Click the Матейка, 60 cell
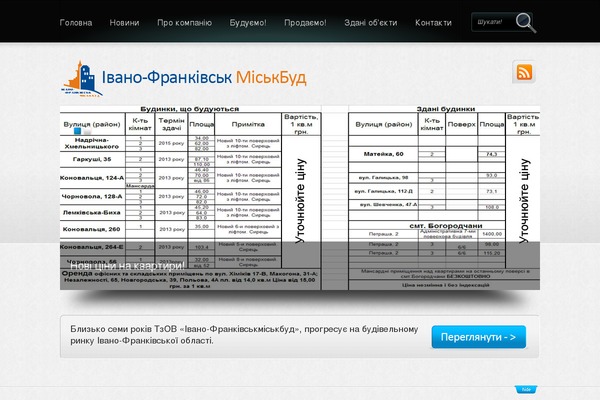The image size is (600, 400). tap(383, 154)
